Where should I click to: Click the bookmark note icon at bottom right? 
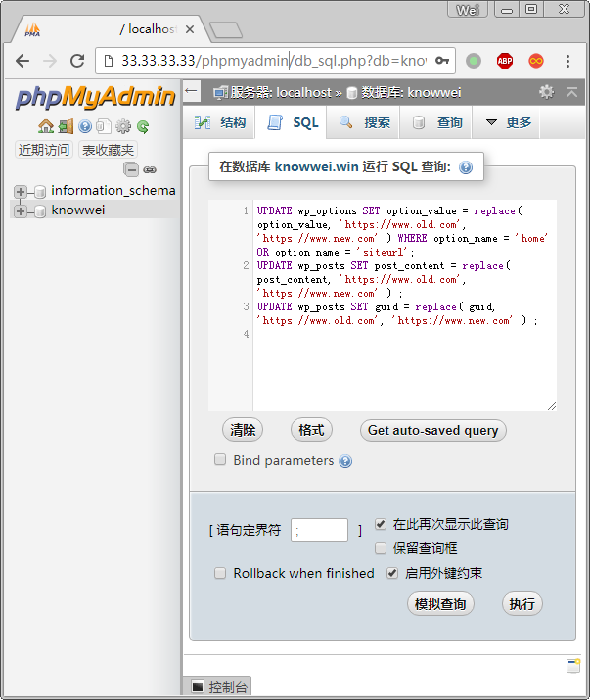point(573,665)
